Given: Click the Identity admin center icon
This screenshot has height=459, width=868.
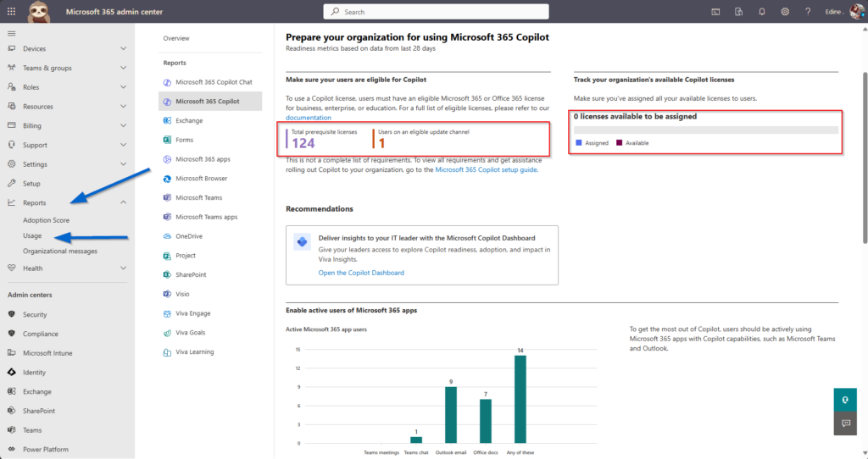Looking at the screenshot, I should click(x=12, y=372).
